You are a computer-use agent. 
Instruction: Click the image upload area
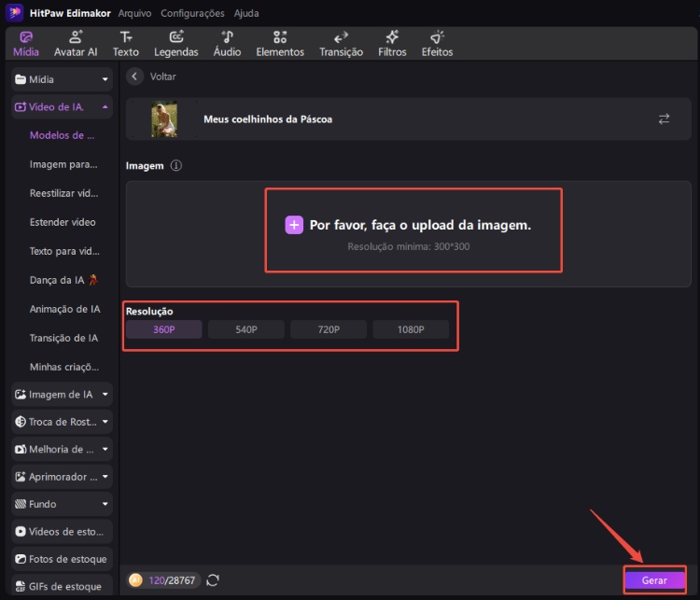click(x=413, y=230)
